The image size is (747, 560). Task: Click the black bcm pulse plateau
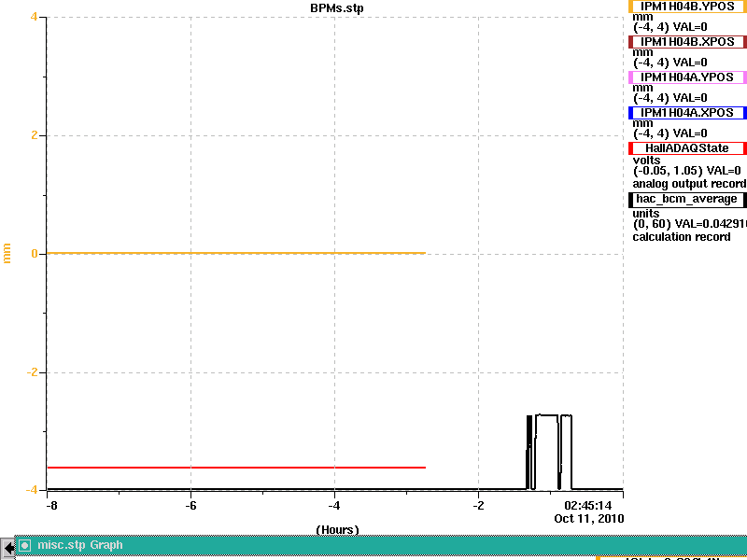point(546,415)
